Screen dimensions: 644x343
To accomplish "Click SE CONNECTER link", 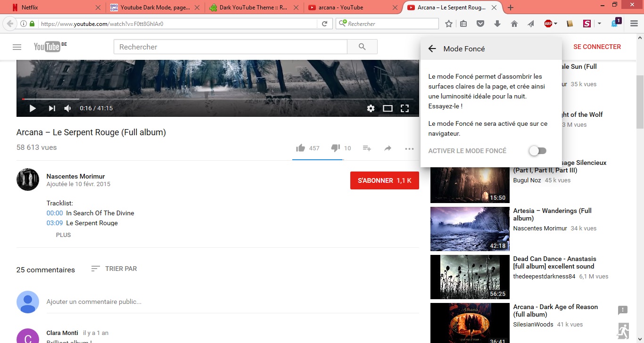I will point(597,47).
